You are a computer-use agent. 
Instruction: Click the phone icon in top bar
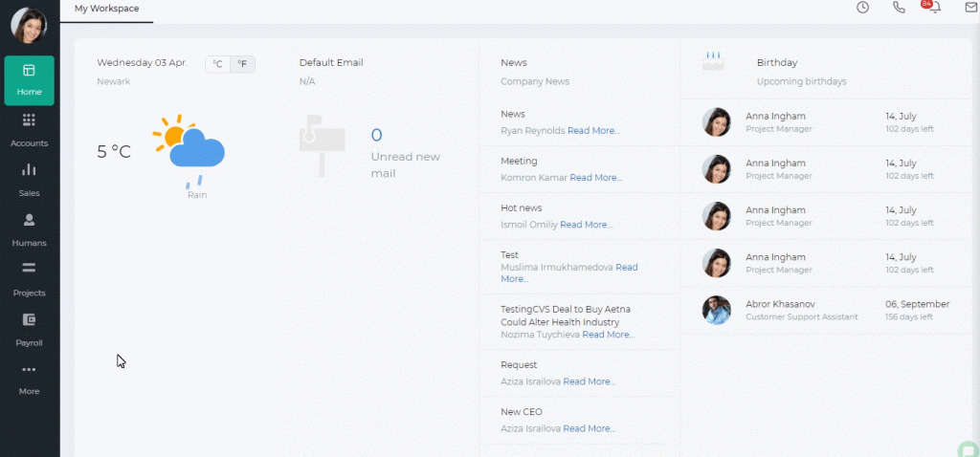[x=899, y=8]
